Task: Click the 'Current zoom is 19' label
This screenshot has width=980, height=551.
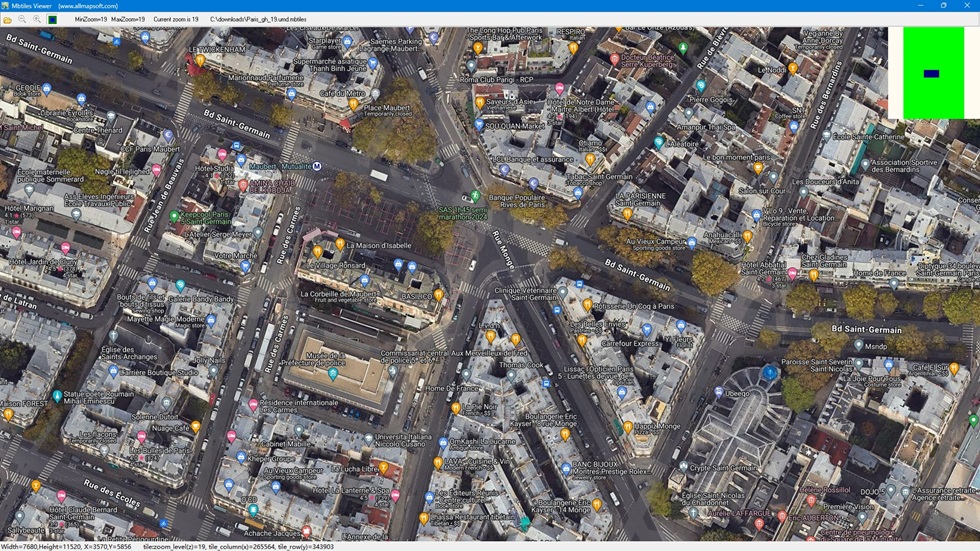Action: (x=176, y=20)
